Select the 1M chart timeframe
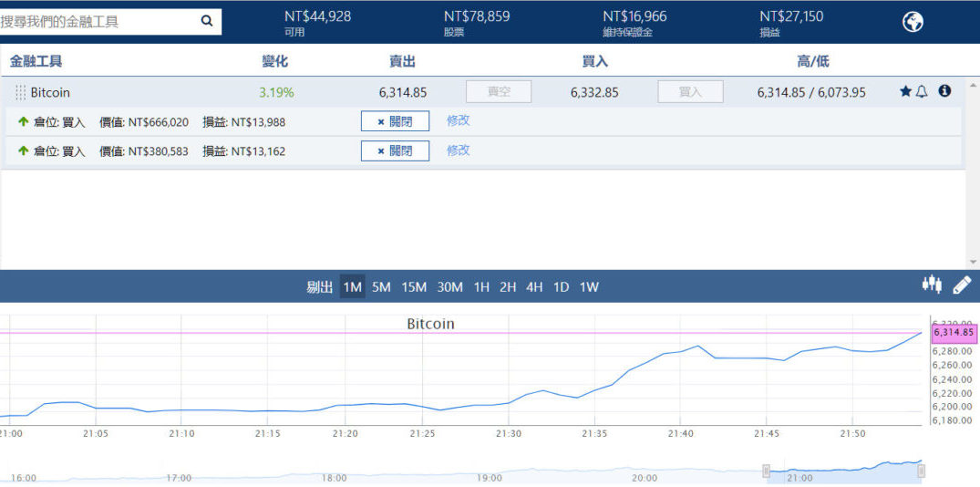The image size is (980, 487). pyautogui.click(x=353, y=287)
